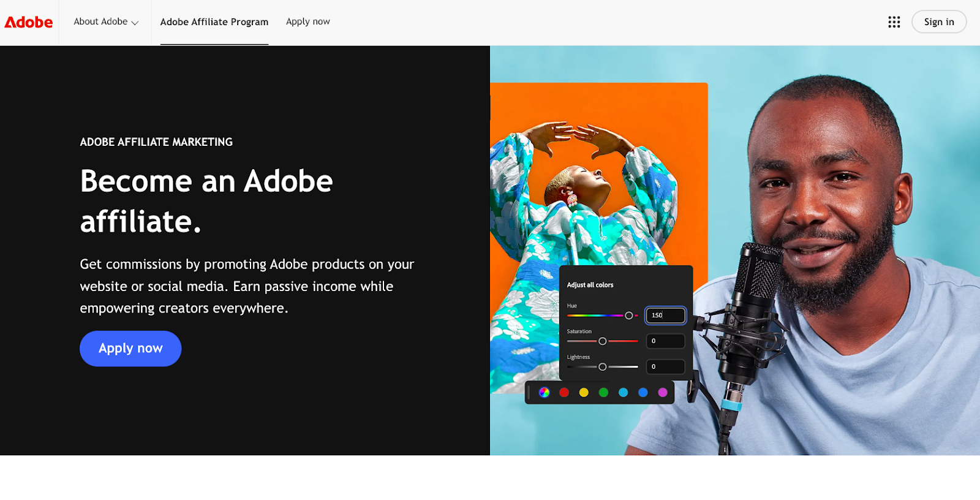Screen dimensions: 980x500
Task: Click the Adobe logo
Action: click(x=29, y=22)
